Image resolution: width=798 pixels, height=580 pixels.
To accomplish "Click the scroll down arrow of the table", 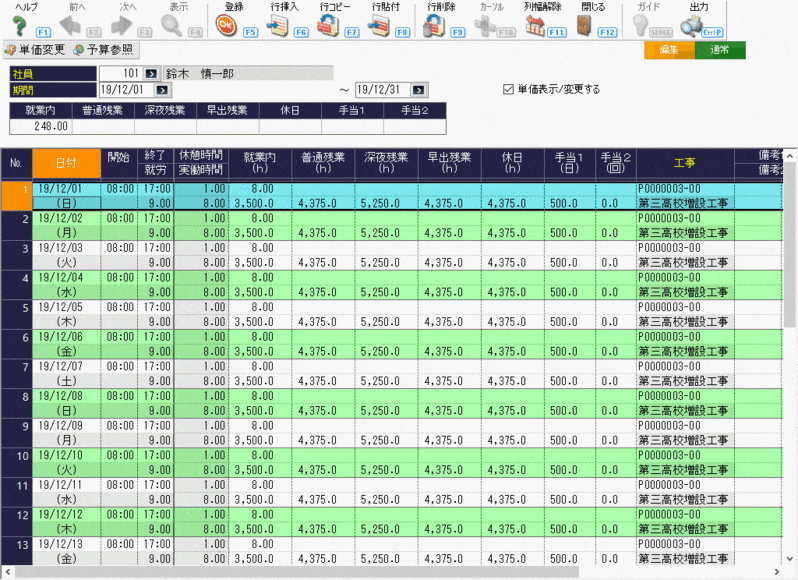I will (x=789, y=559).
